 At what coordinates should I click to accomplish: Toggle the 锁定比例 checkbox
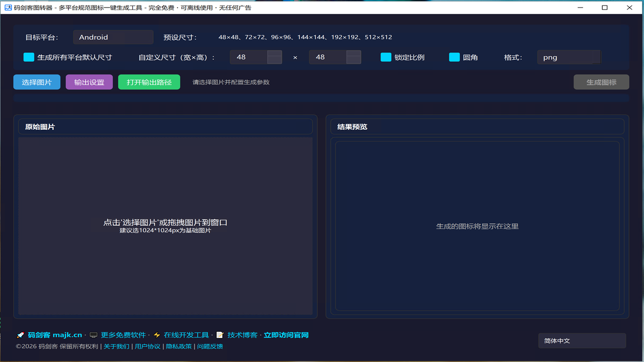pyautogui.click(x=386, y=57)
